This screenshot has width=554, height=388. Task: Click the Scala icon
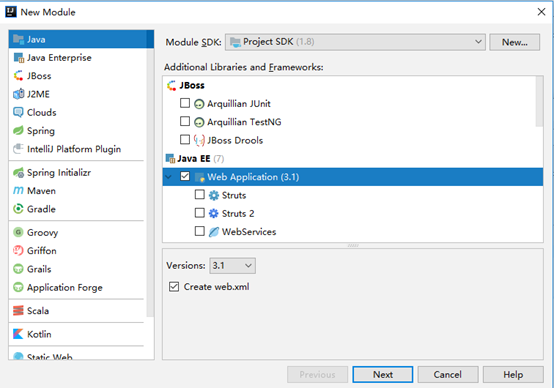point(18,311)
